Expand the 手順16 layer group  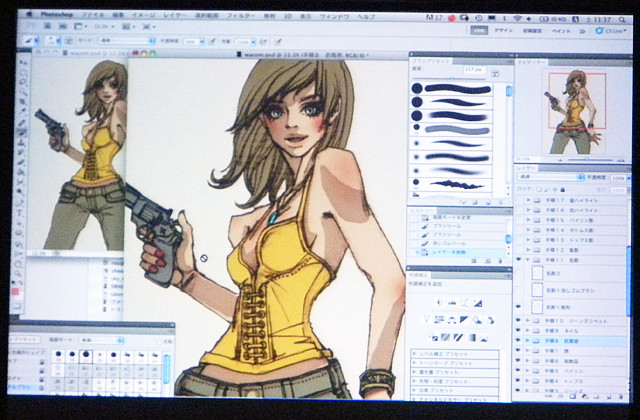[528, 210]
